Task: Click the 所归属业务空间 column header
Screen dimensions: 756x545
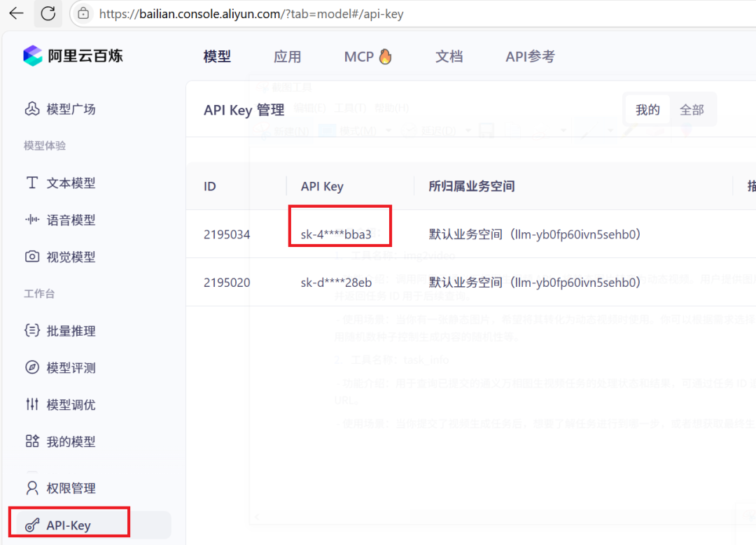Action: 472,187
